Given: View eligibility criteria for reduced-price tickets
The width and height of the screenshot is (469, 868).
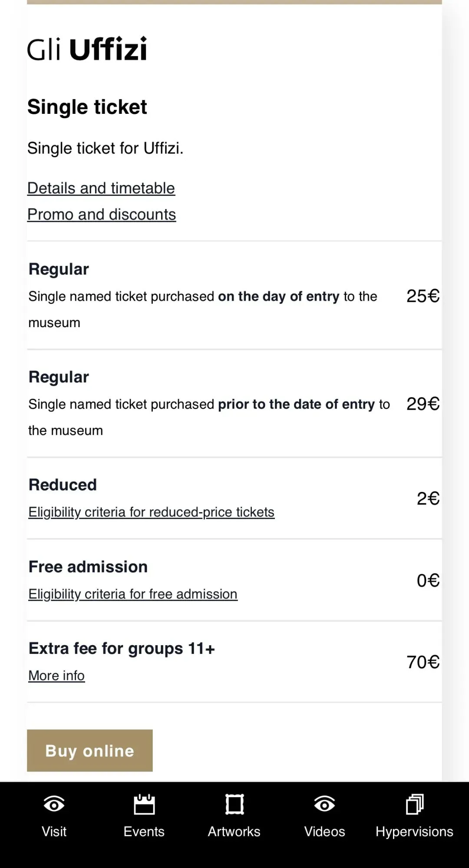Looking at the screenshot, I should (x=151, y=512).
